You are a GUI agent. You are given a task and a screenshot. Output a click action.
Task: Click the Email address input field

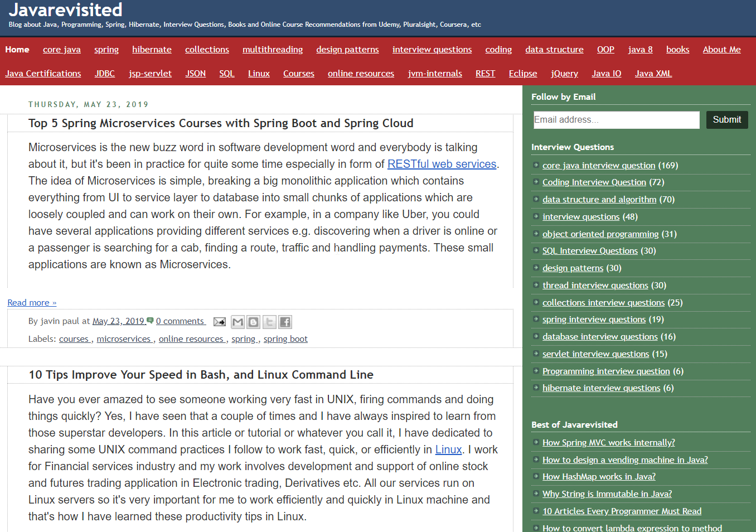[616, 120]
